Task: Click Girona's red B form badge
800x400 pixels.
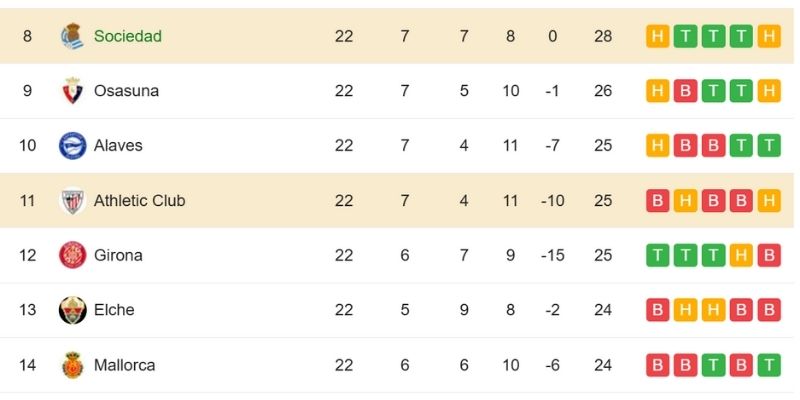Action: tap(768, 255)
